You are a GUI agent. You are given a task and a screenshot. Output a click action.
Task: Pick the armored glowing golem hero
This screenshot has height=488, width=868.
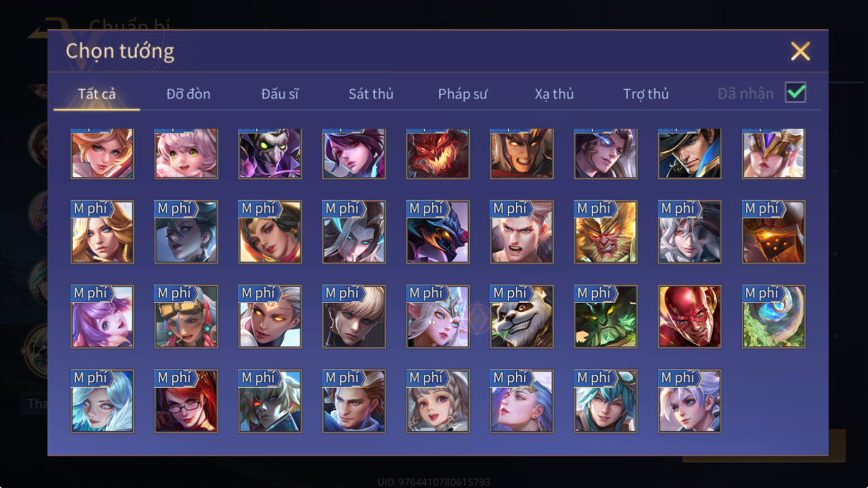(x=774, y=232)
